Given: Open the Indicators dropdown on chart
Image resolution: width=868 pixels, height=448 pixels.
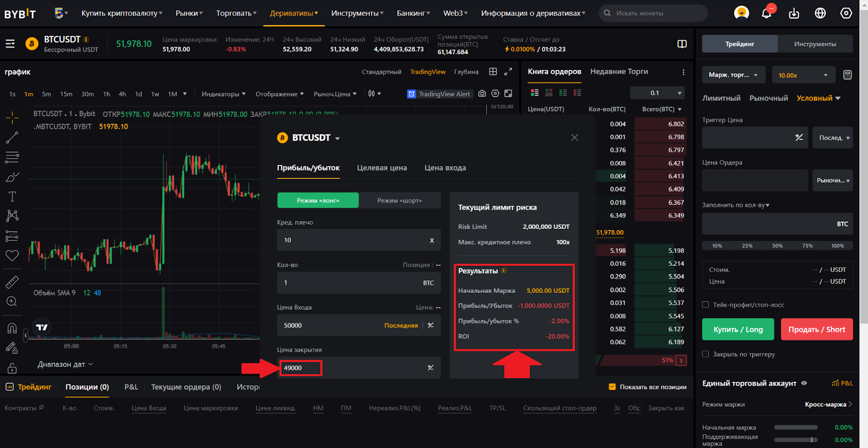Looking at the screenshot, I should (x=223, y=94).
